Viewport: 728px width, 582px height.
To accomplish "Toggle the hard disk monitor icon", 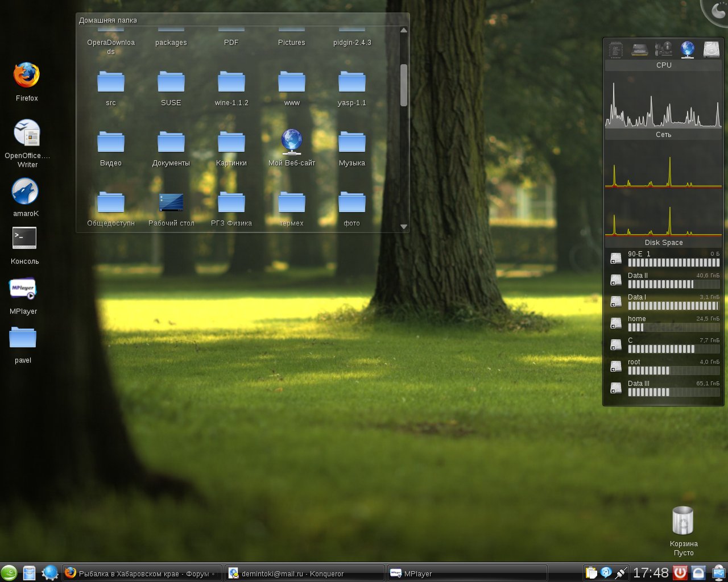I will 712,49.
